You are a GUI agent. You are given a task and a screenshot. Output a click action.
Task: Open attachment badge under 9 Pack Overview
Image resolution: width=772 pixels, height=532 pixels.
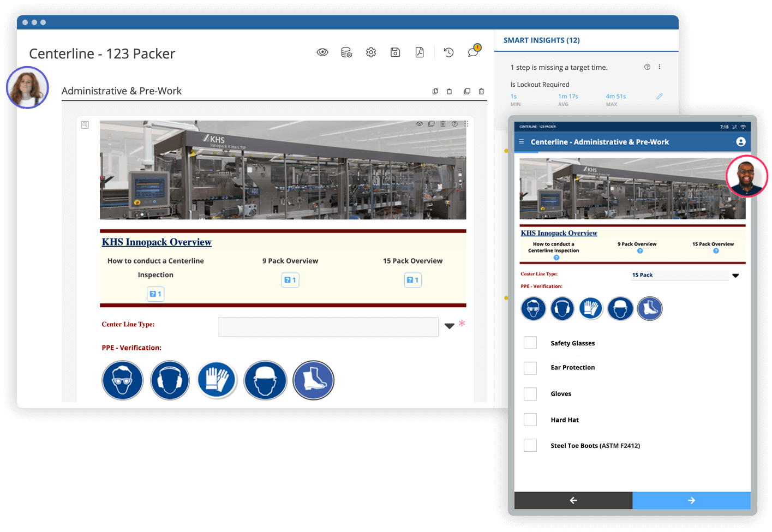[x=290, y=280]
